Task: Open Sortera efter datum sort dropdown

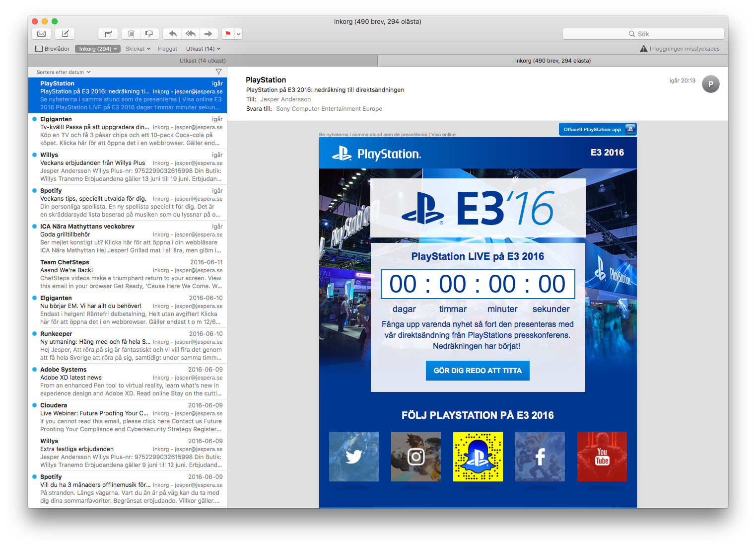Action: click(x=64, y=72)
